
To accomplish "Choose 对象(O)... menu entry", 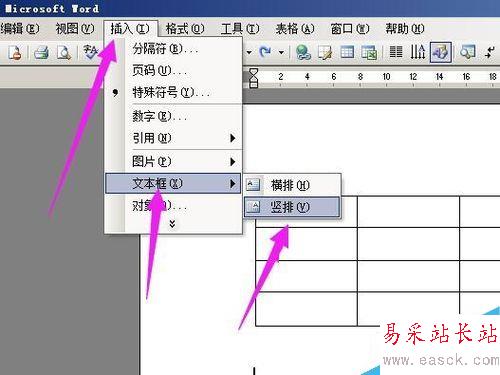I will 173,206.
